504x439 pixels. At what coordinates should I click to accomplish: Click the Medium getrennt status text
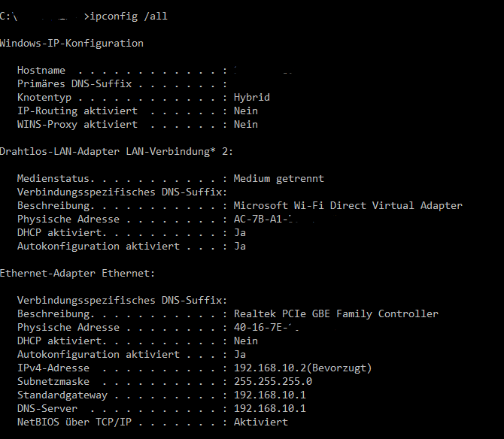[x=278, y=179]
